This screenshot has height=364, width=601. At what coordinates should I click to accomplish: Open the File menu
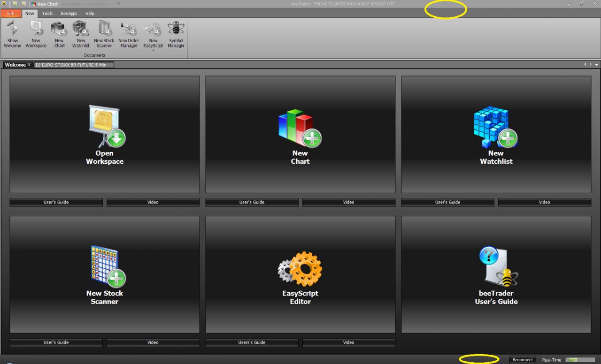pyautogui.click(x=11, y=14)
